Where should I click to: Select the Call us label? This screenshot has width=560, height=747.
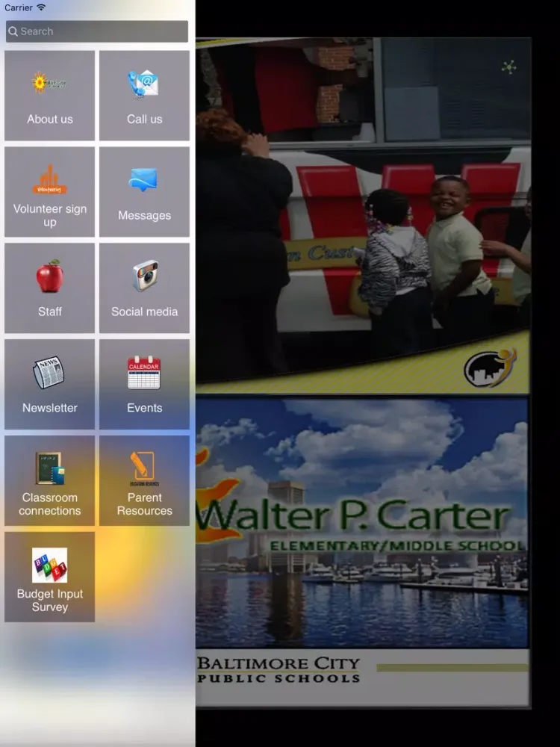[x=144, y=119]
